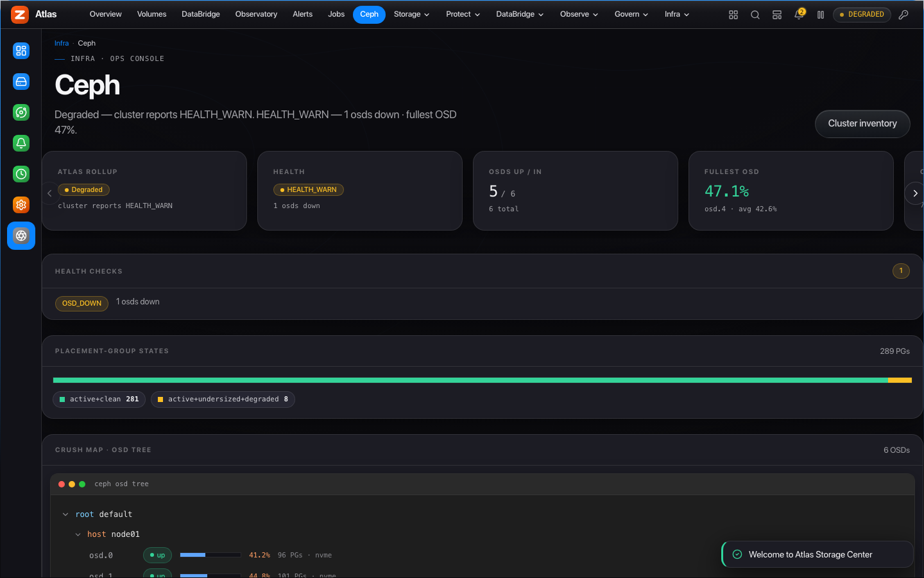Click the yellow degraded segment of PG bar
Screen dimensions: 924x578
click(x=900, y=380)
